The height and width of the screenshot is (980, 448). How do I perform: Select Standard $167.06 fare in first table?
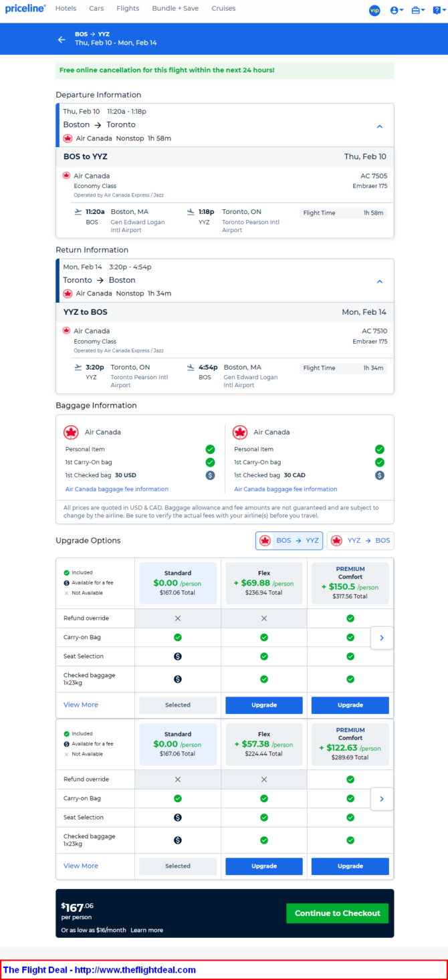click(178, 583)
